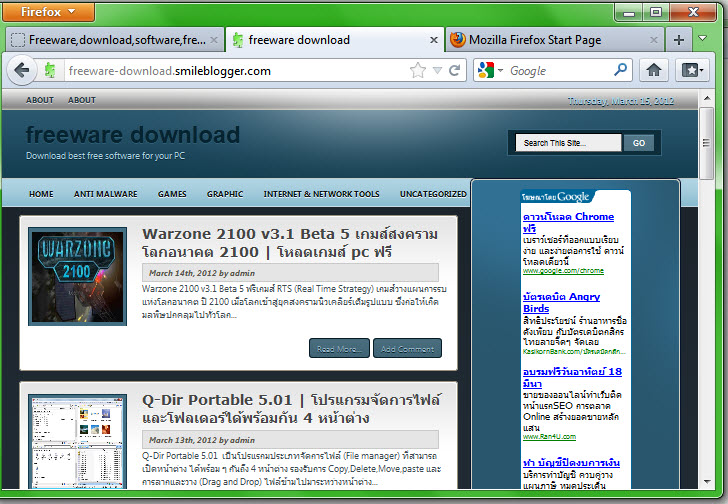Screen dimensions: 728x504
Task: Open the Firefox application menu
Action: 50,12
